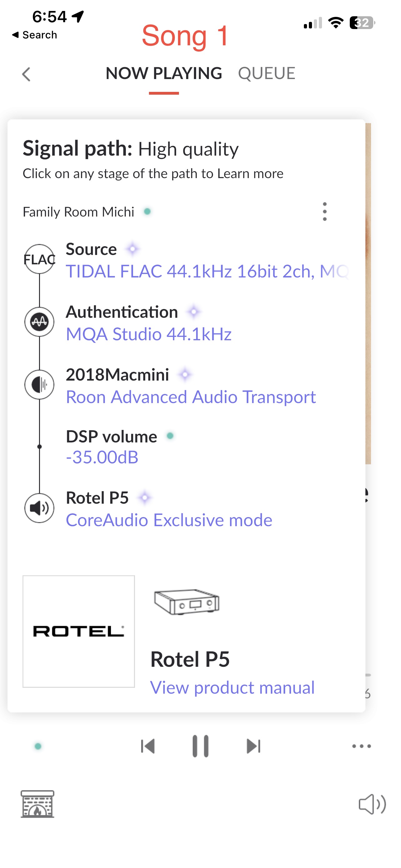Skip to the next track

(x=254, y=746)
